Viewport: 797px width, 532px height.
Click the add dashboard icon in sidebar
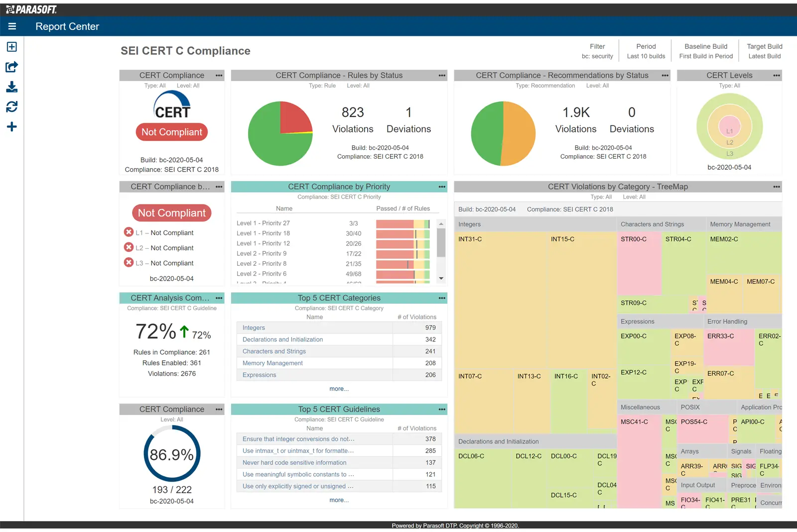point(12,47)
